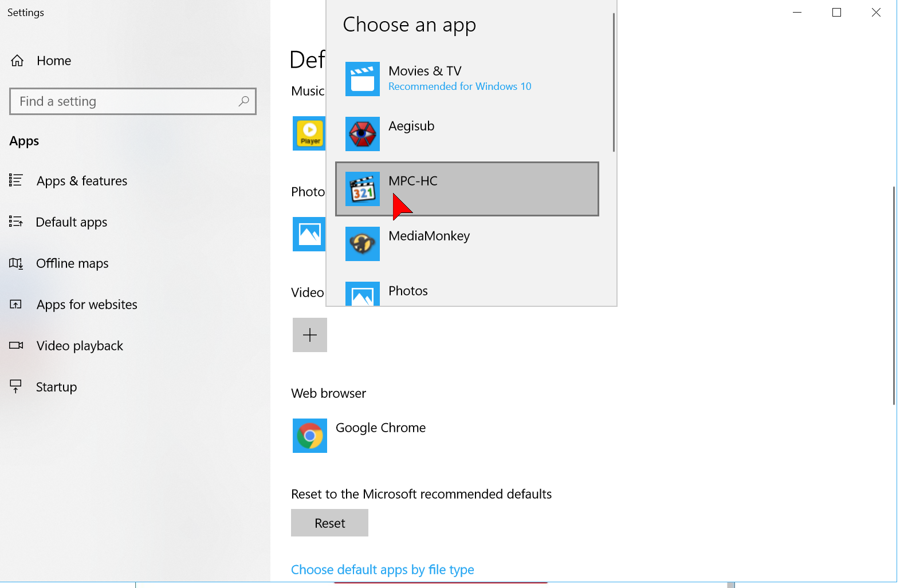Image resolution: width=900 pixels, height=588 pixels.
Task: Click the Reset button
Action: (329, 523)
